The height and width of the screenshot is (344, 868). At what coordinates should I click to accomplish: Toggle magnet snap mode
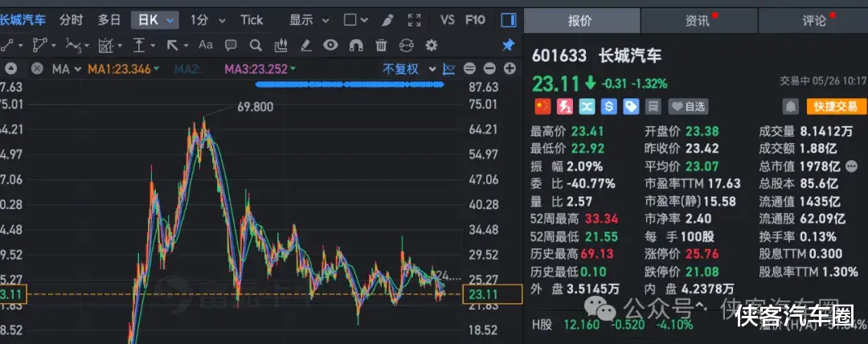[356, 45]
